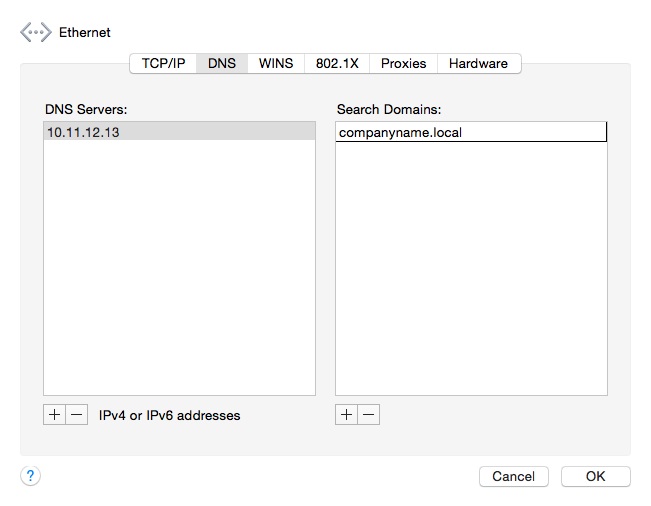Select the DNS tab
The height and width of the screenshot is (506, 651).
coord(222,63)
